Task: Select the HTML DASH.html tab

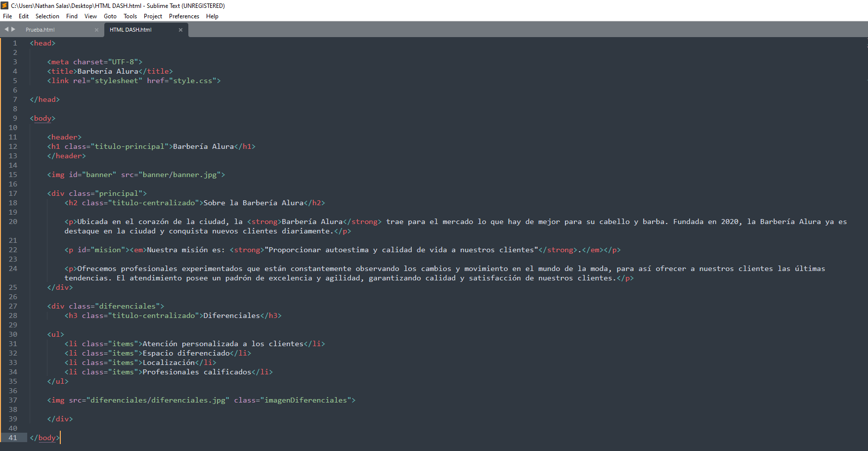Action: click(130, 30)
